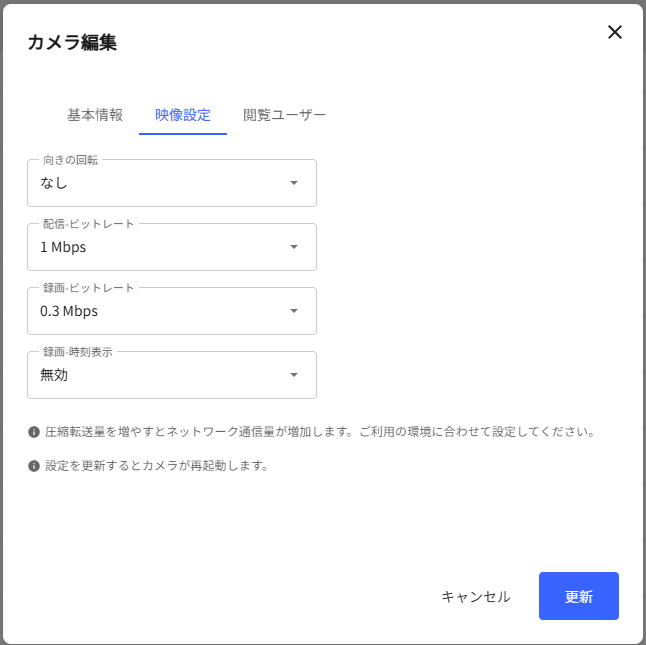Open the 録画-ビットレート dropdown showing 0.3 Mbps
Screen dimensions: 646x645
[x=172, y=311]
